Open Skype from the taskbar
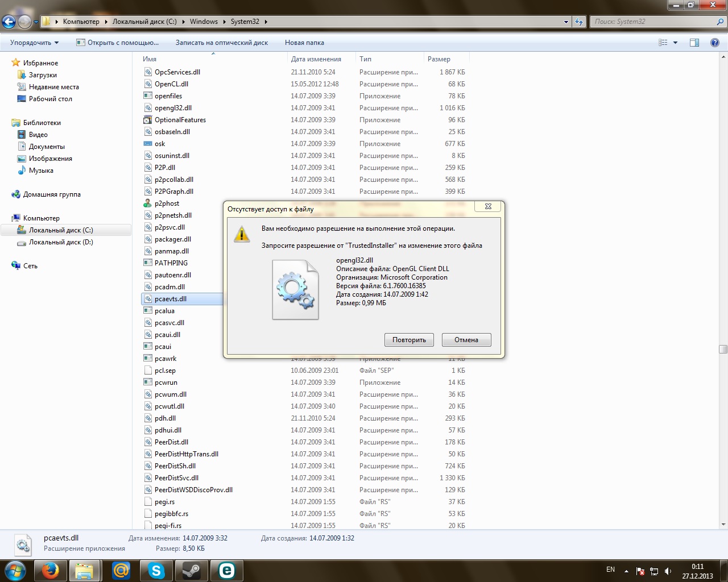728x582 pixels. (x=156, y=570)
